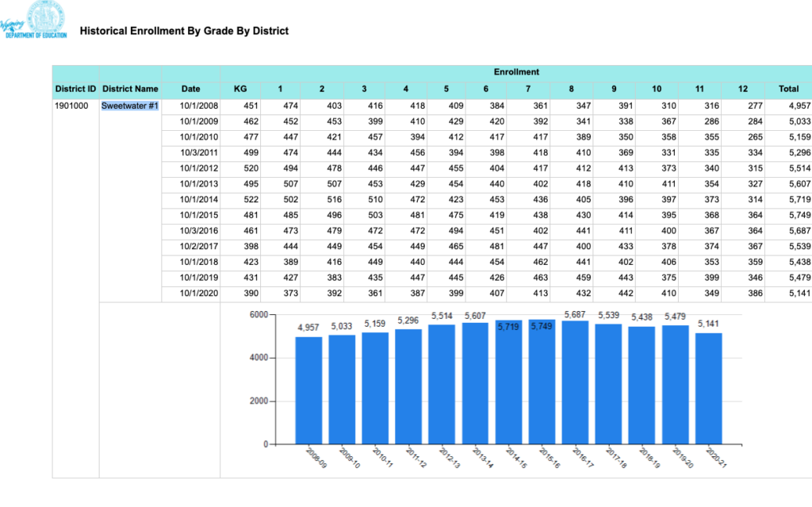812x507 pixels.
Task: Select the highlighted Sweetwater #1 district name
Action: click(129, 106)
